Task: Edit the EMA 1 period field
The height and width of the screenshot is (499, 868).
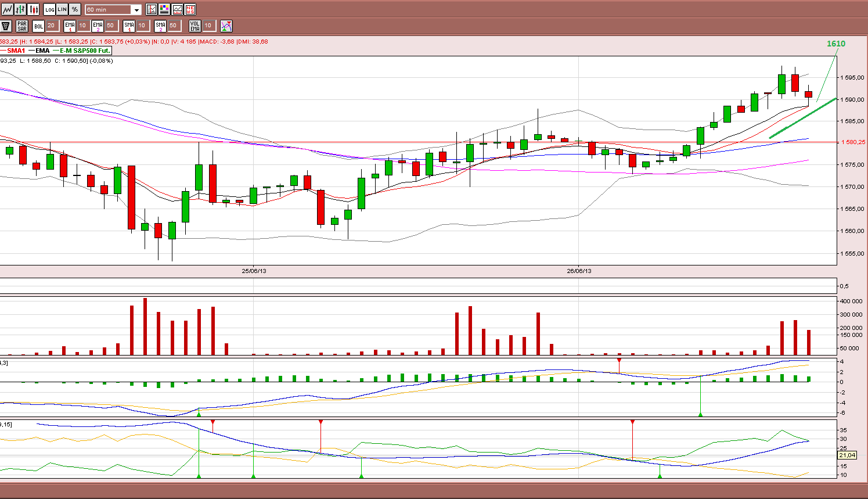Action: point(83,26)
